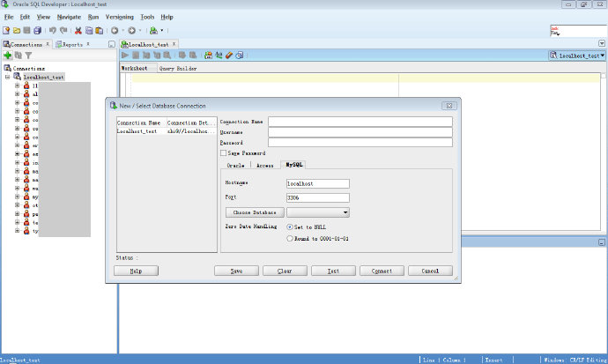The width and height of the screenshot is (608, 364).
Task: Open the Tools menu
Action: [147, 17]
